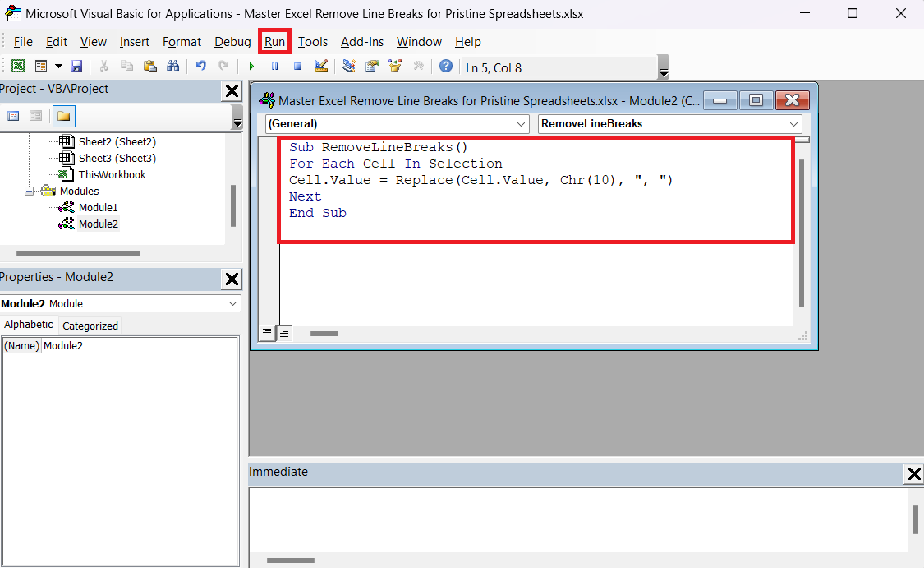This screenshot has height=568, width=924.
Task: Click the Reset stop square icon
Action: (x=297, y=67)
